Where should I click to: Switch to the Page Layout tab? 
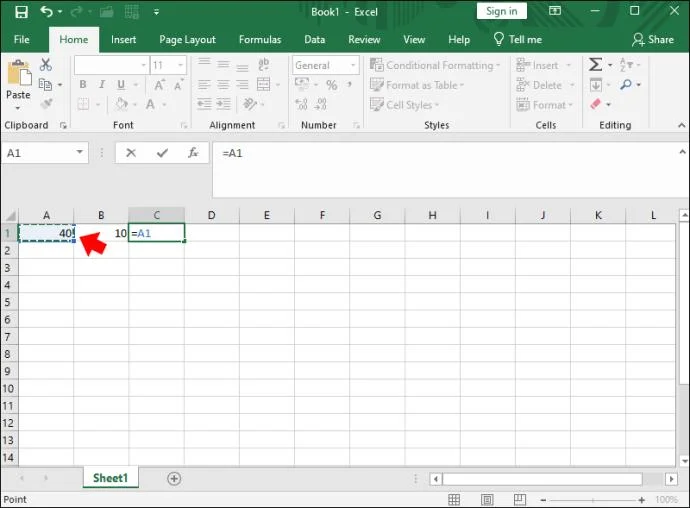[187, 40]
